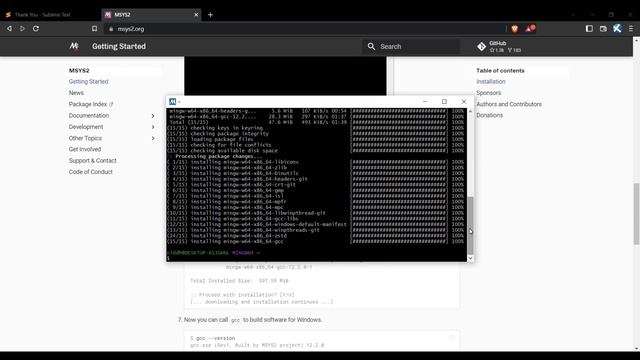Close the MSYS2 browser tab
The height and width of the screenshot is (360, 640).
pos(196,15)
